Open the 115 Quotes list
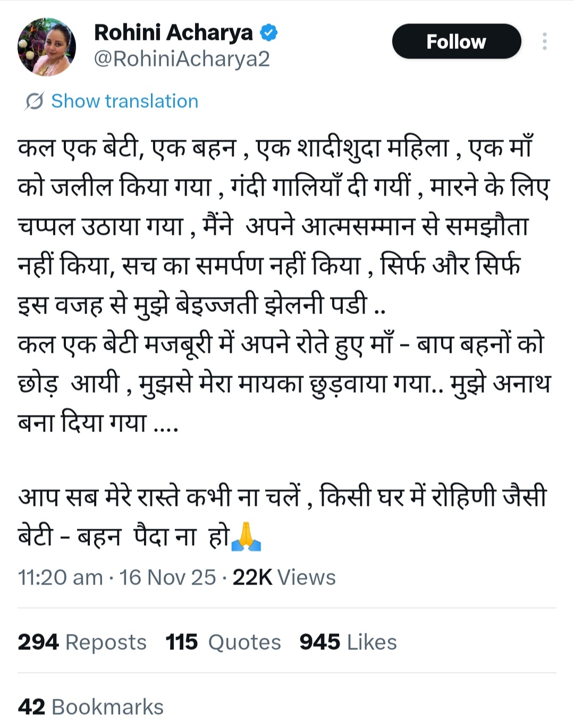The image size is (574, 728). click(223, 642)
